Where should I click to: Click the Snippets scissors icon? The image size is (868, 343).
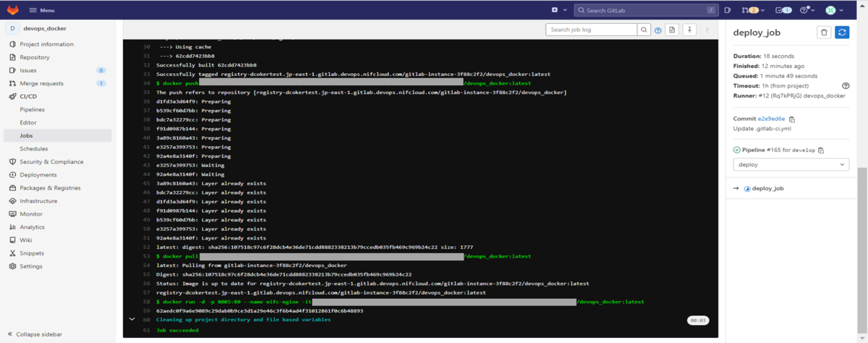coord(12,253)
